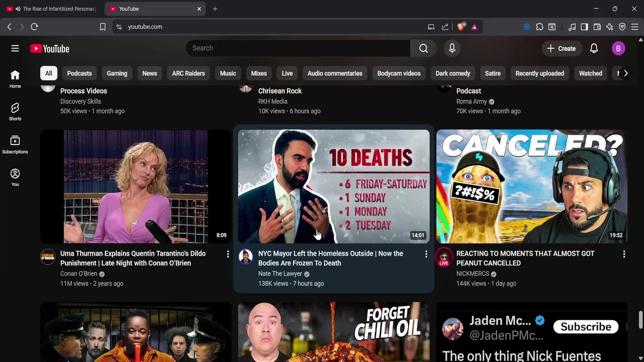The width and height of the screenshot is (644, 362).
Task: Click browser back arrow
Action: (x=9, y=27)
